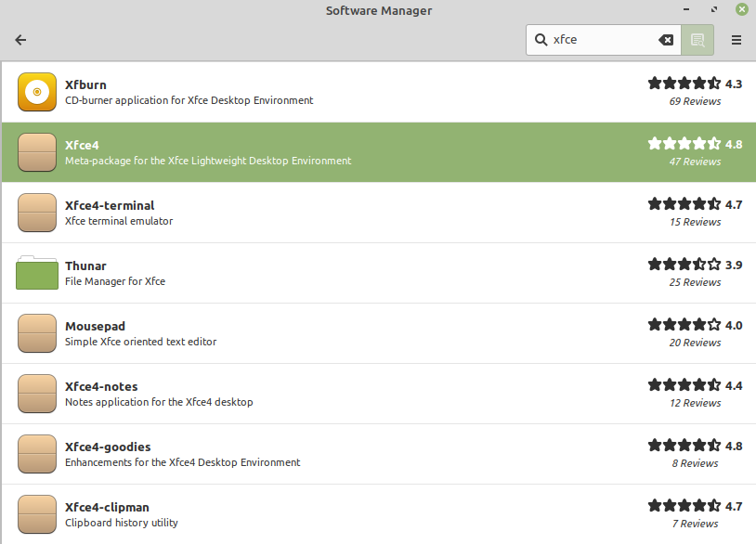This screenshot has width=756, height=544.
Task: Select the Thunar title
Action: coord(85,266)
